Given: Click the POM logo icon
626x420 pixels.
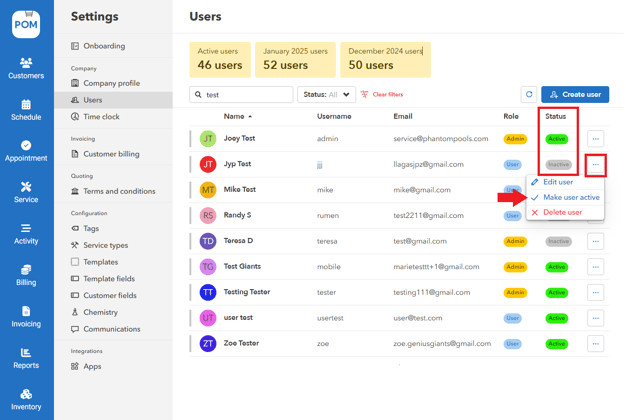Looking at the screenshot, I should [x=26, y=23].
